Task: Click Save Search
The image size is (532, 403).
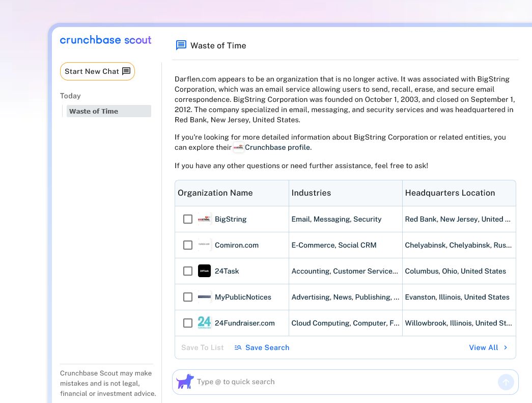Action: pos(262,347)
